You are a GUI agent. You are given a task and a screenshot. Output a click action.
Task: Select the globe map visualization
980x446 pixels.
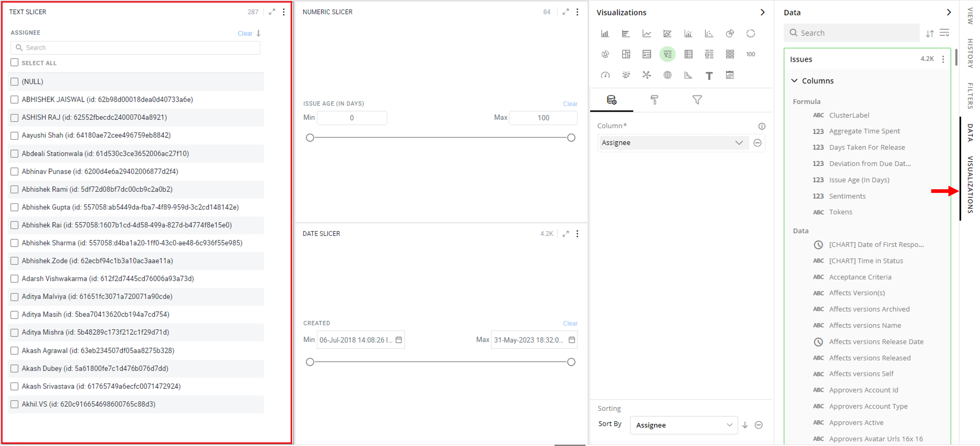(x=667, y=75)
